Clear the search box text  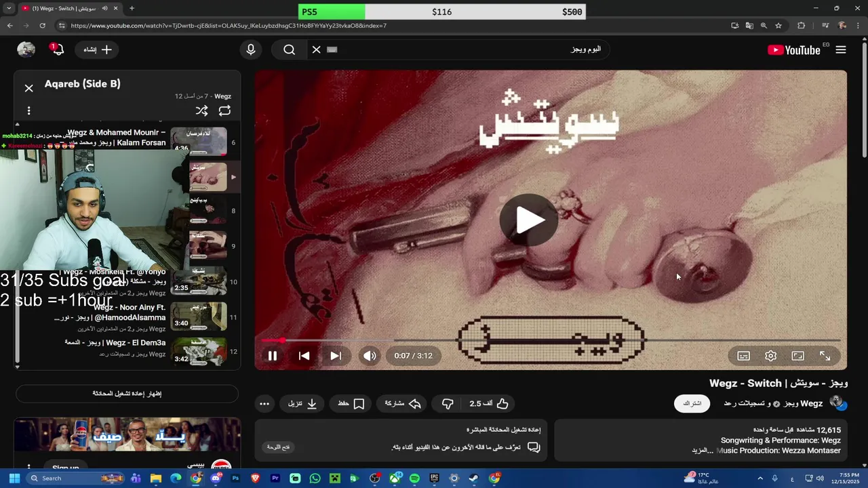[316, 49]
